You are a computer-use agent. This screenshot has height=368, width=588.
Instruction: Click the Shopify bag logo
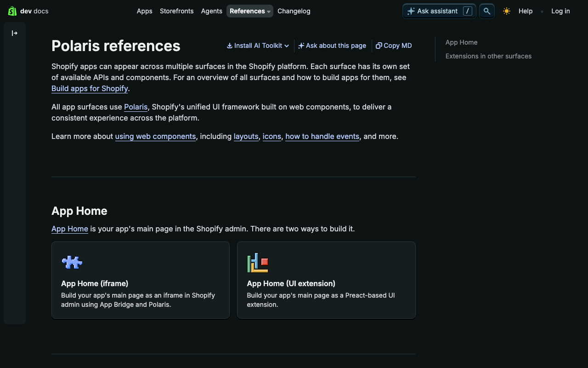pyautogui.click(x=12, y=11)
